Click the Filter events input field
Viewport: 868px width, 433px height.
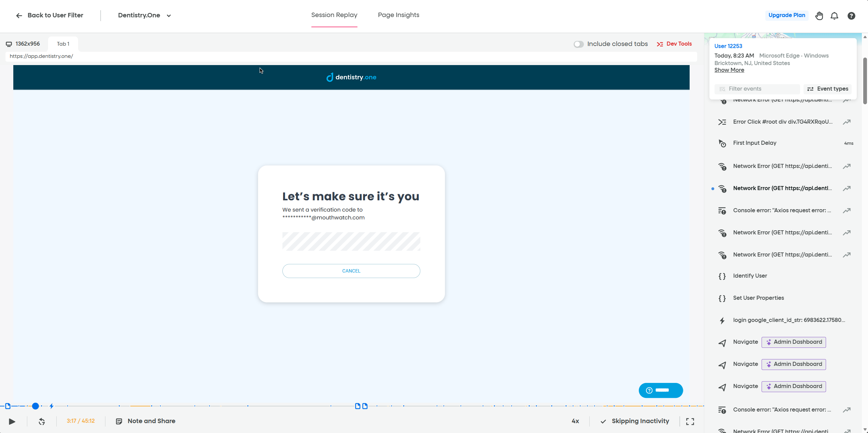[757, 89]
